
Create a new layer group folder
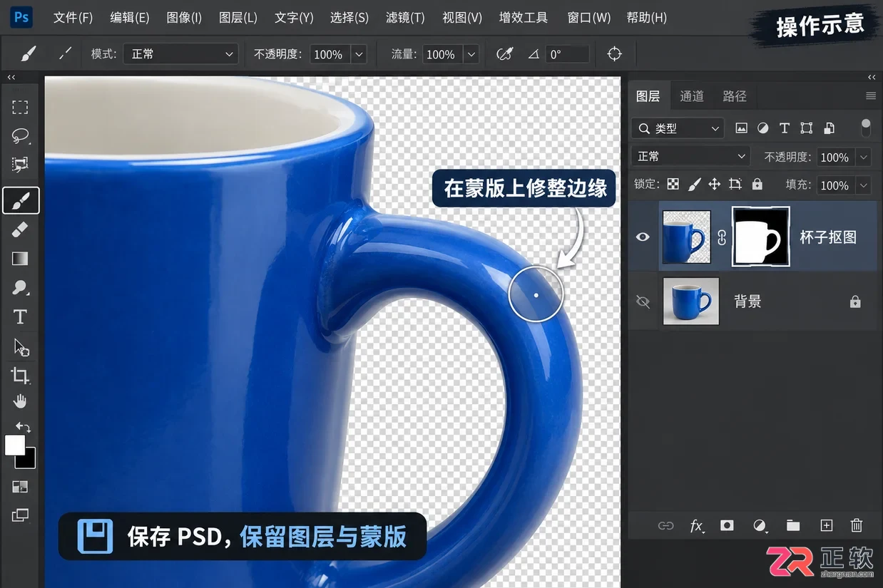pos(792,525)
